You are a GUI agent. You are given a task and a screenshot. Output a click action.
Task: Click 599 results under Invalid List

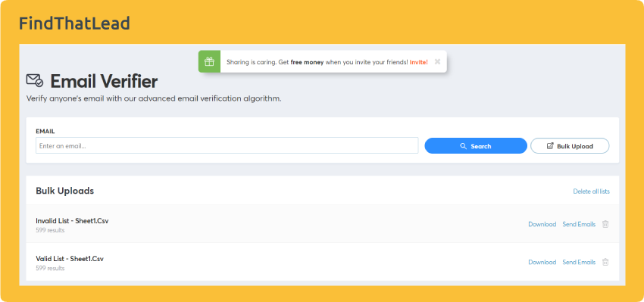pyautogui.click(x=50, y=230)
